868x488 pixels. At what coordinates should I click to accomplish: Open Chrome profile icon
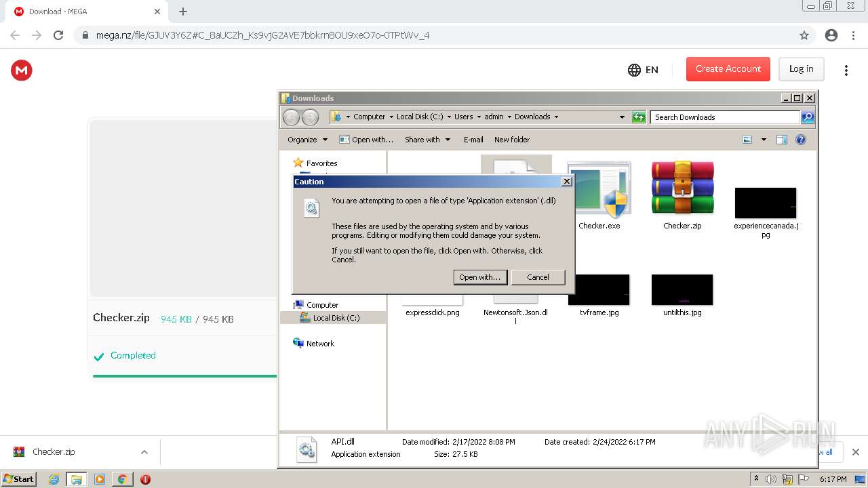point(831,35)
